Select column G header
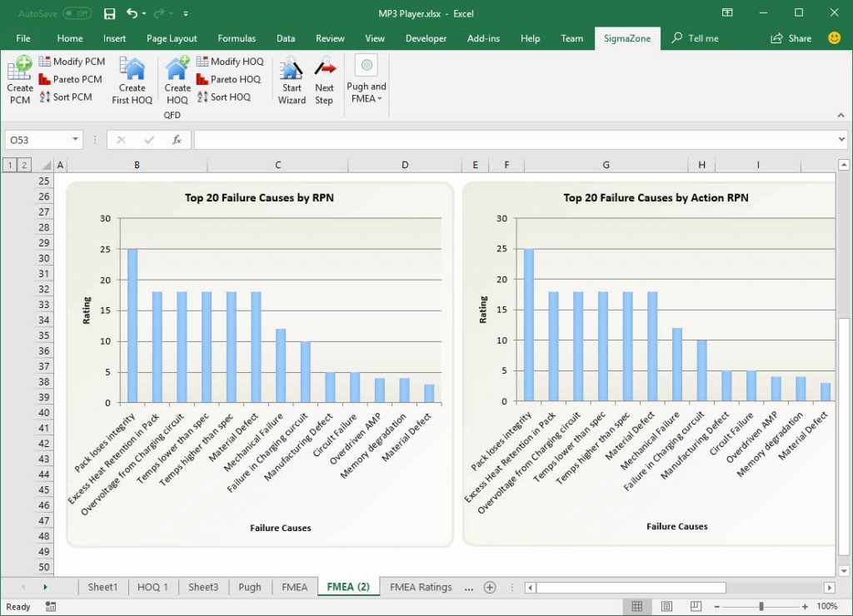 [x=606, y=165]
